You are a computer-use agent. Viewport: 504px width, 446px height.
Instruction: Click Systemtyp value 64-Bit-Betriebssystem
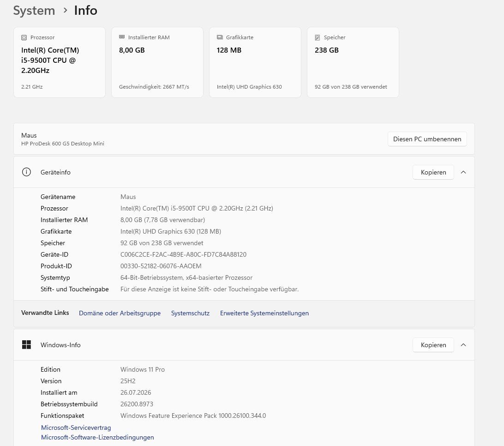coord(186,278)
